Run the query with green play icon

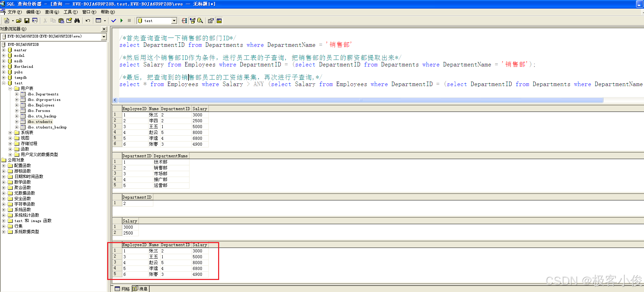click(x=122, y=21)
